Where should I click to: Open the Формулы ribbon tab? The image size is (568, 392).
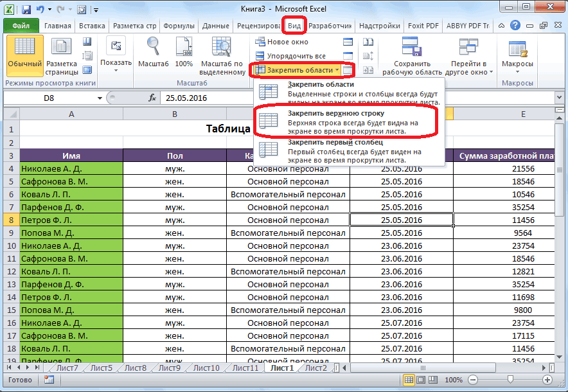point(179,26)
